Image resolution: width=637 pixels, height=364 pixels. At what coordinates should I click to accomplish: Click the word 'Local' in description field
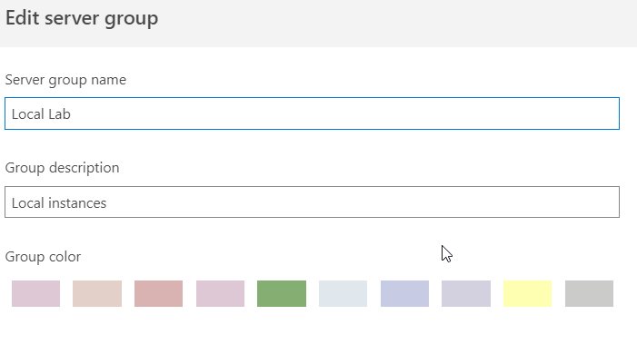click(27, 203)
